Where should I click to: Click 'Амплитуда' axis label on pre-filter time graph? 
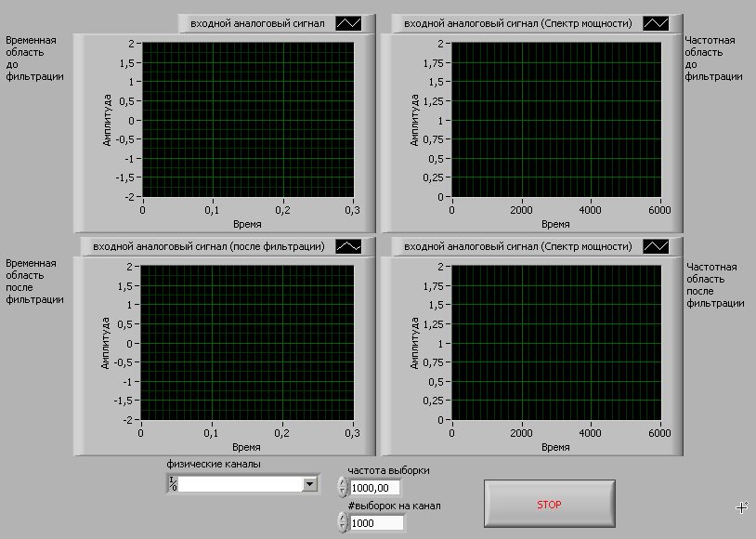click(107, 120)
